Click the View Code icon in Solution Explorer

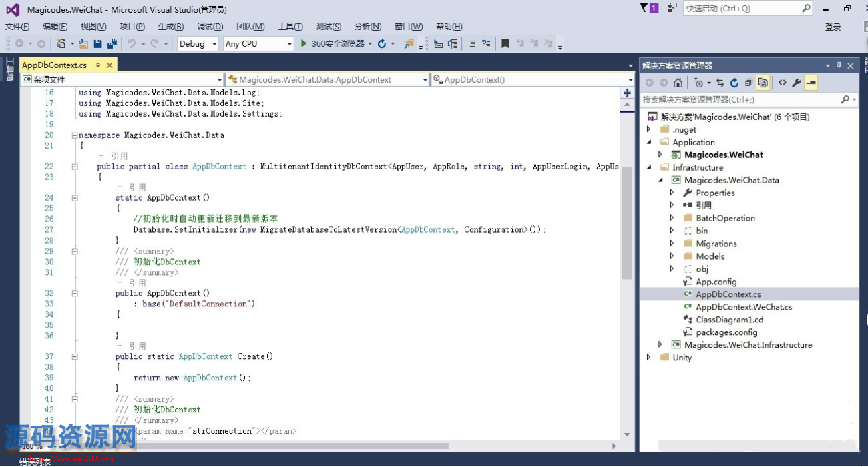[783, 83]
